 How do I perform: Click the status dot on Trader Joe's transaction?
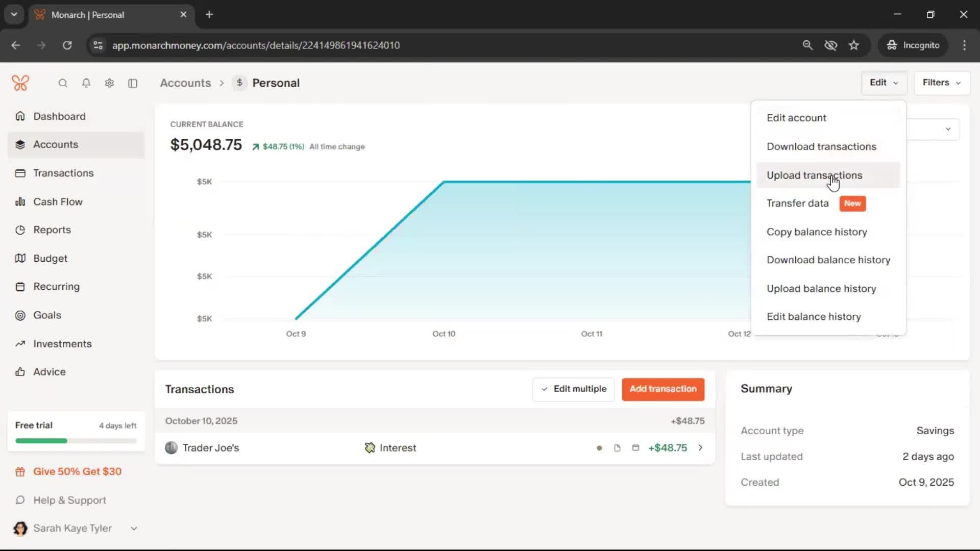[599, 448]
